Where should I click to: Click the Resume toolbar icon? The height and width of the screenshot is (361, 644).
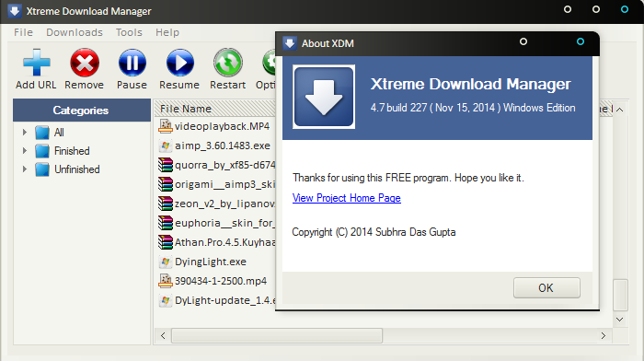tap(179, 63)
